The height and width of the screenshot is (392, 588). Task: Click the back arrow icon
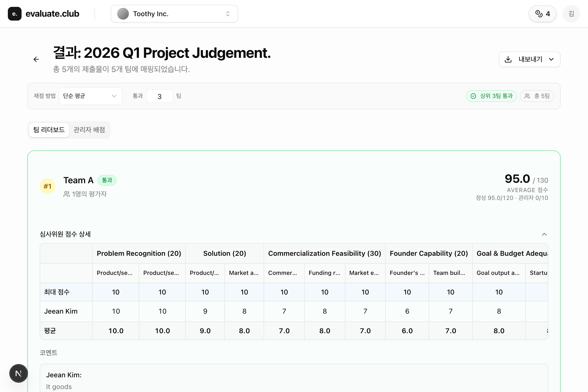tap(36, 59)
